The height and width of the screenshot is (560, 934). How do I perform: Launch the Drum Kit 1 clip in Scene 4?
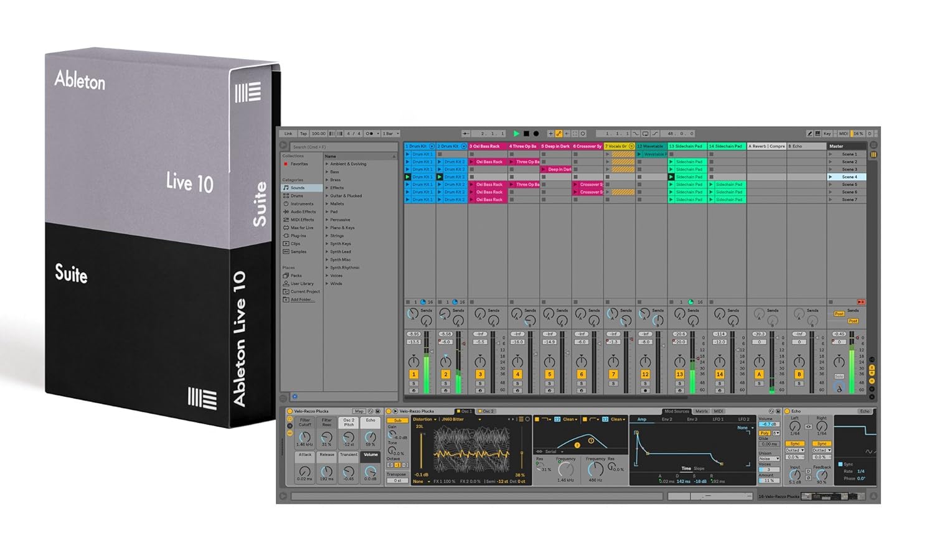pos(408,177)
